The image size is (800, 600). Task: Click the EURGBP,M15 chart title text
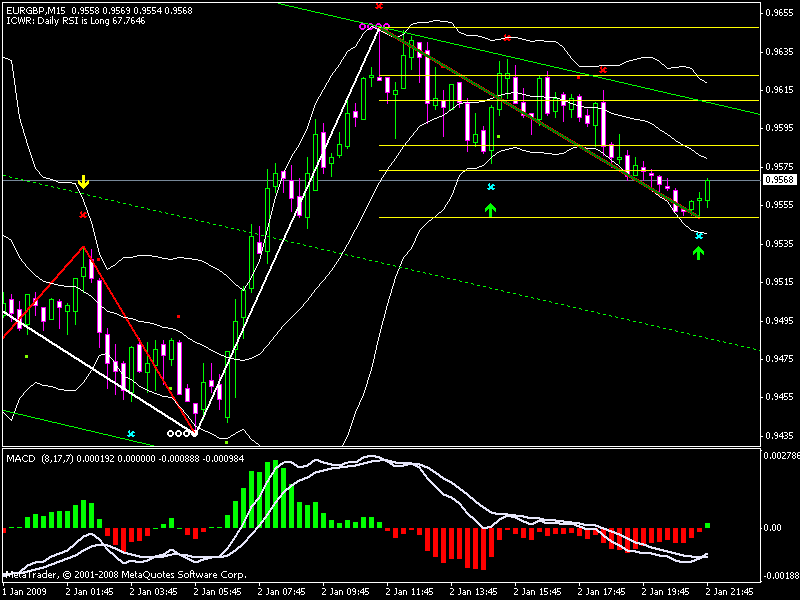pos(35,8)
